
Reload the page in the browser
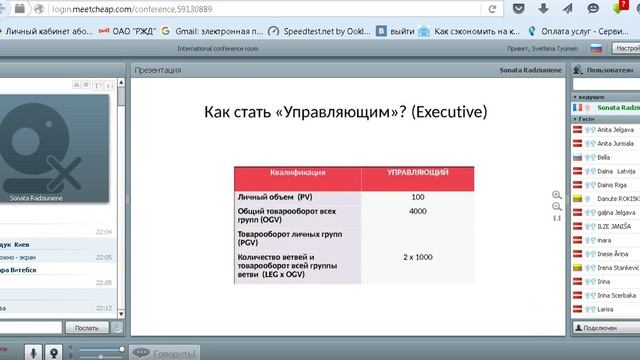click(492, 9)
